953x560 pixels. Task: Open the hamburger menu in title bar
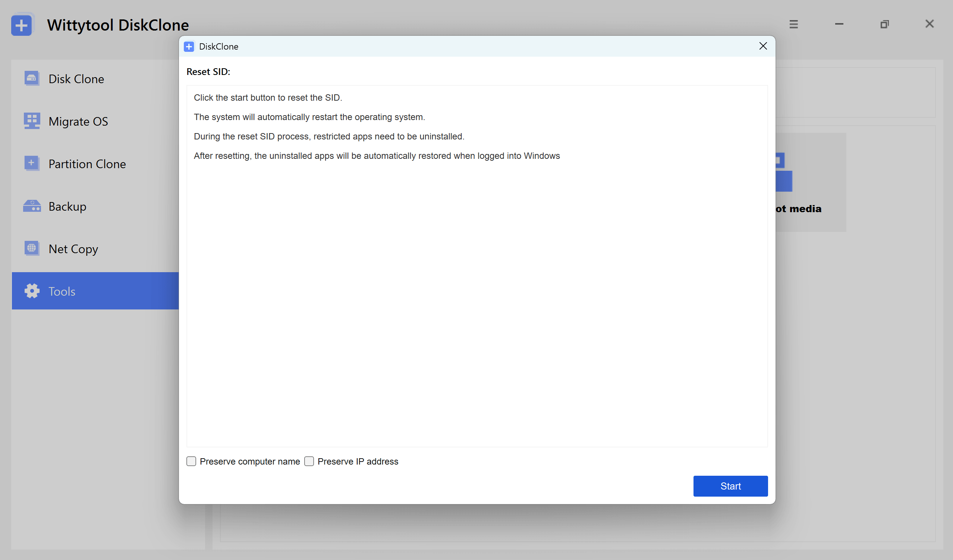(793, 25)
